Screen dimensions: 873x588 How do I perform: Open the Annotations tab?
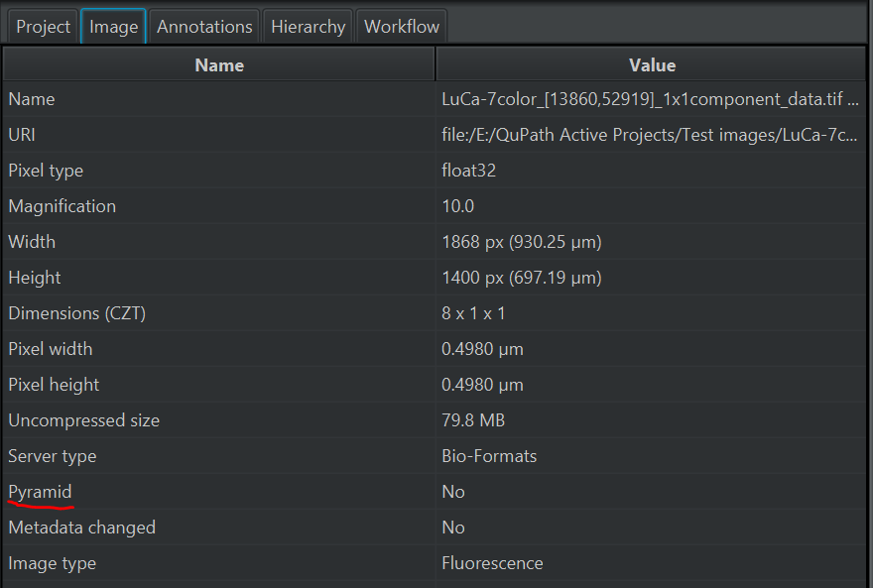pos(203,26)
